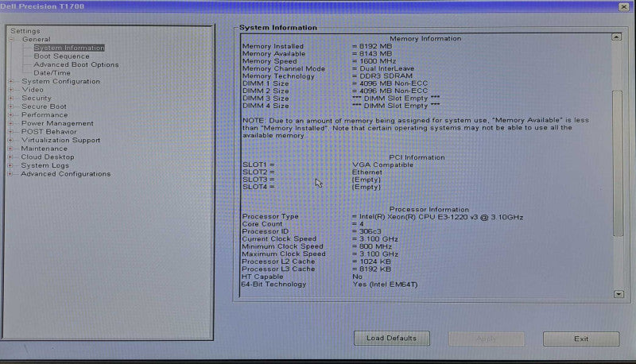Click the Current Clock Speed row
Image resolution: width=636 pixels, height=364 pixels.
click(x=320, y=239)
